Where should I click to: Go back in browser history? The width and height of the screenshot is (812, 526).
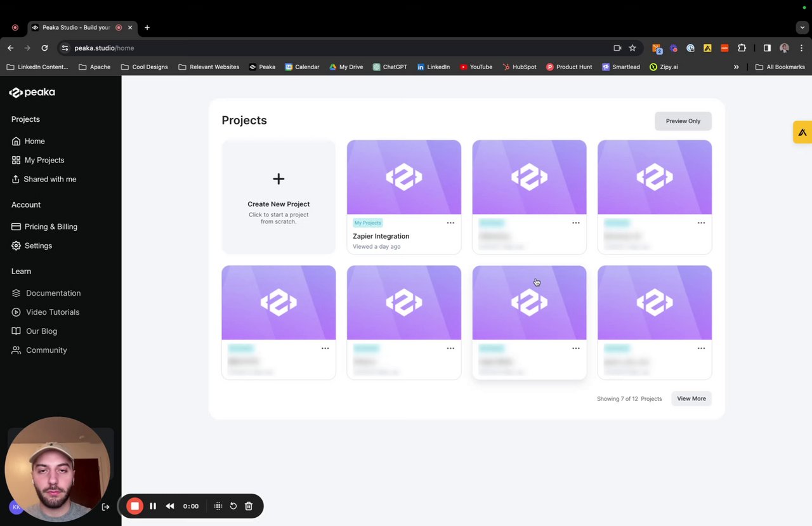click(10, 48)
